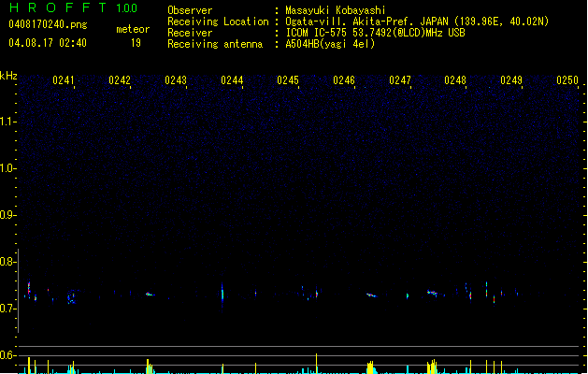
Task: Click the 0.7 kHz axis label
Action: 7,309
